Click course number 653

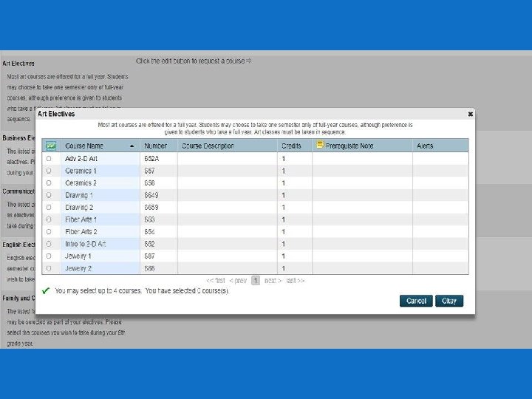coord(149,219)
